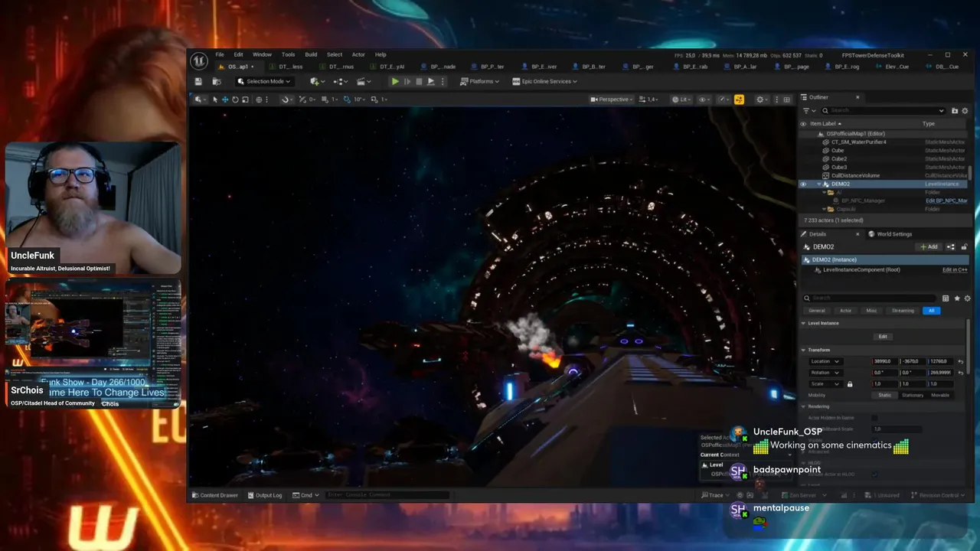Viewport: 980px width, 551px height.
Task: Set Mobility to Movable
Action: point(940,396)
